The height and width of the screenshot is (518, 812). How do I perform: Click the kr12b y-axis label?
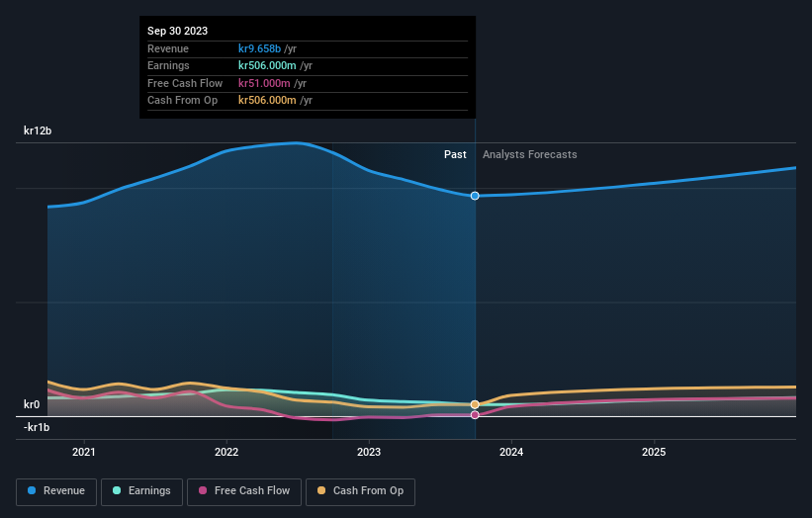[x=38, y=130]
